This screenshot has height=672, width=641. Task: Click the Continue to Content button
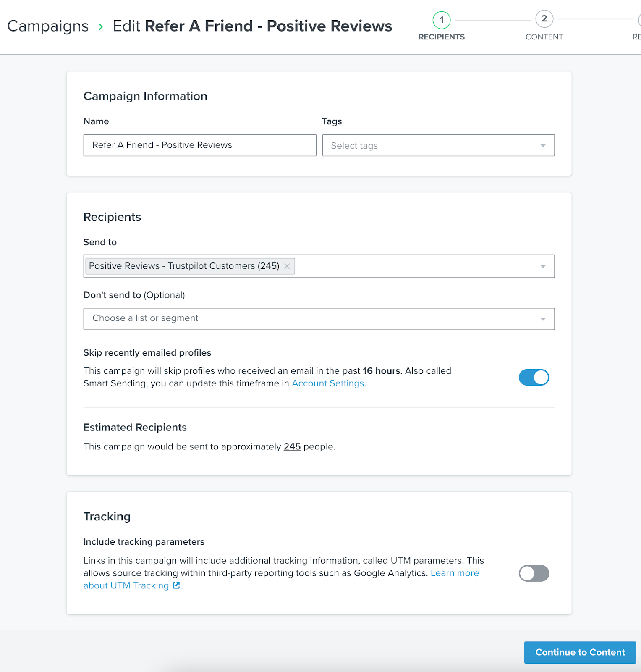580,652
